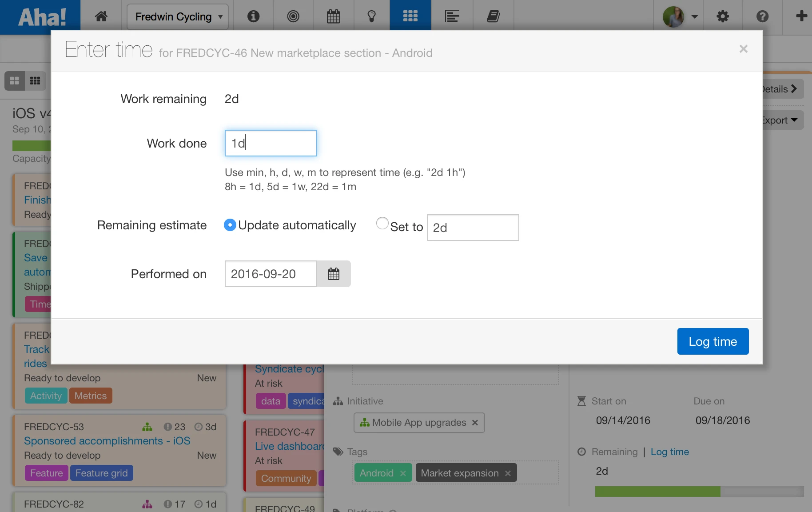The width and height of the screenshot is (812, 512).
Task: Click the initiative icon on FREDCYC-53
Action: point(147,427)
